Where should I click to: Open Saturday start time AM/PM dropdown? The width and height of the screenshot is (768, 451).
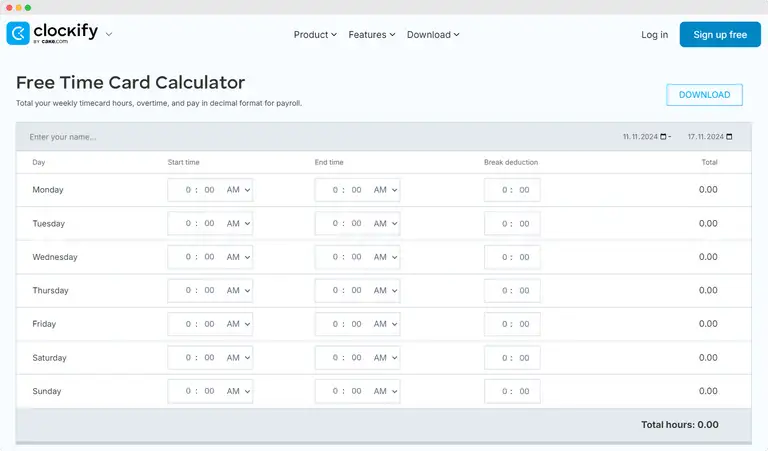(239, 358)
